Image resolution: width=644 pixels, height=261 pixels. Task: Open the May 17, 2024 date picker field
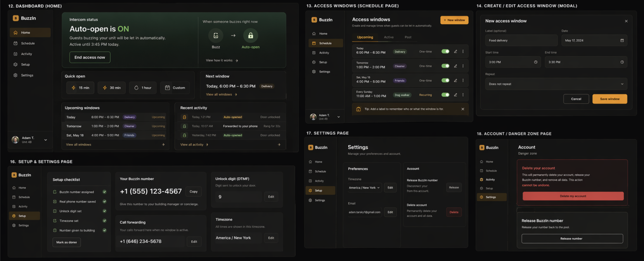pos(594,40)
